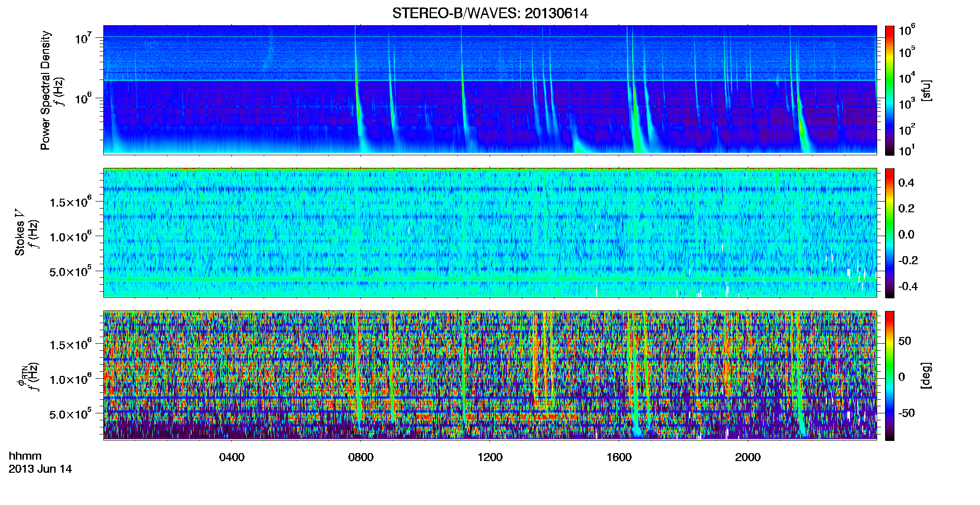Viewport: 980px width, 505px height.
Task: Click the plot title STEREO-B/WAVES: 20130614
Action: click(x=490, y=14)
